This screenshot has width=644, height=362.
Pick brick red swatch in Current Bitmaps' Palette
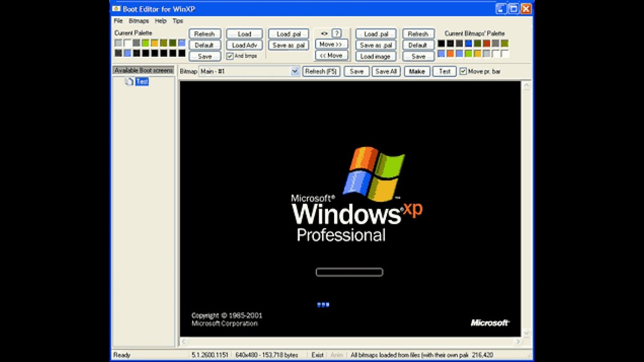click(487, 44)
